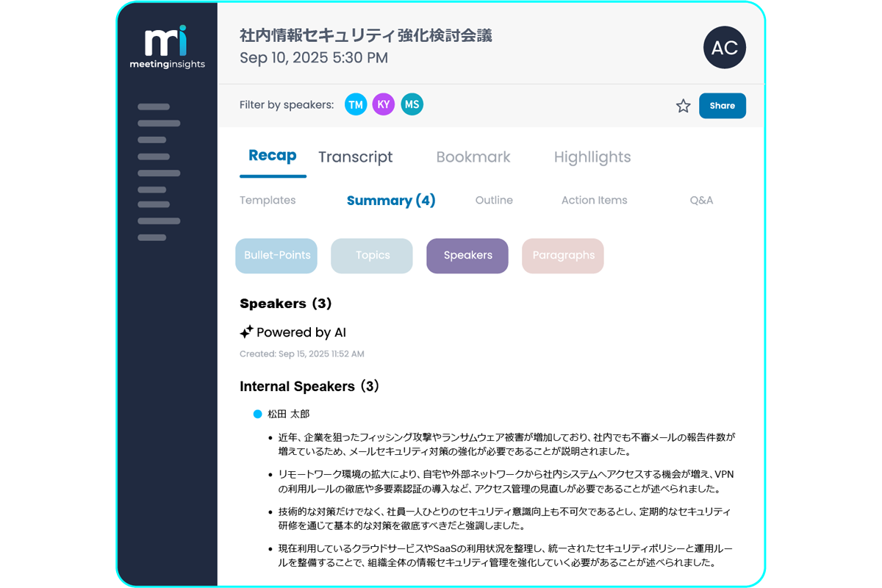The width and height of the screenshot is (882, 588).
Task: Click the Powered by AI sparkle icon
Action: point(245,331)
